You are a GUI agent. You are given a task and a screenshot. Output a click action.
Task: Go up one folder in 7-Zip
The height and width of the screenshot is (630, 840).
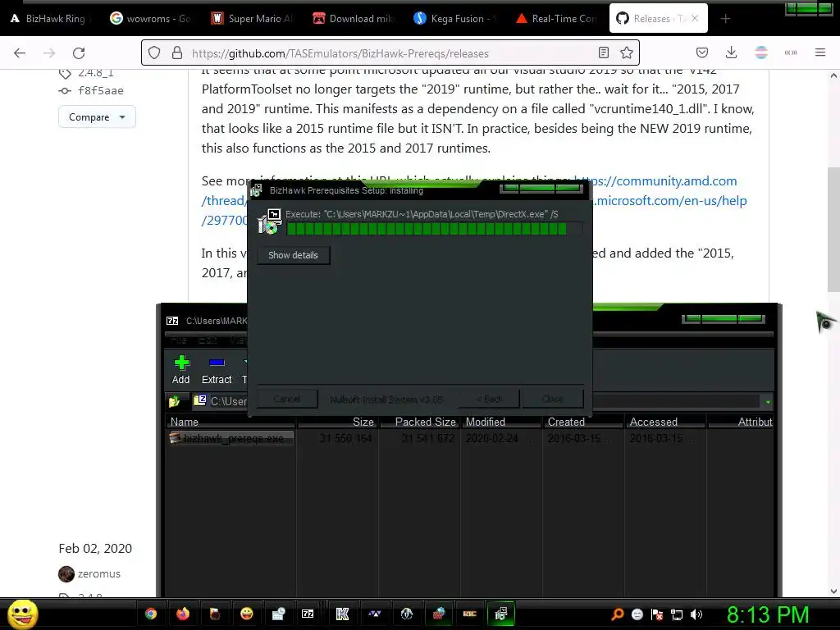click(174, 401)
